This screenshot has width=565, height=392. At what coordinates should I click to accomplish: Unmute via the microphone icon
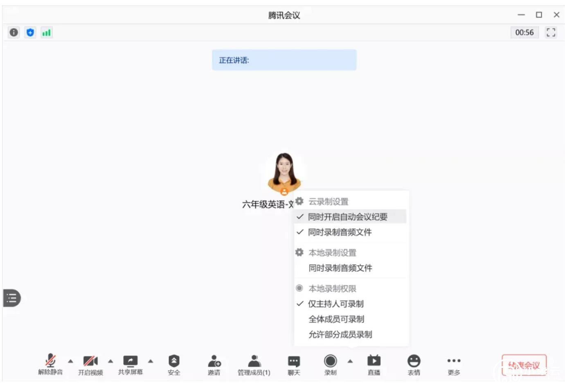(x=50, y=361)
